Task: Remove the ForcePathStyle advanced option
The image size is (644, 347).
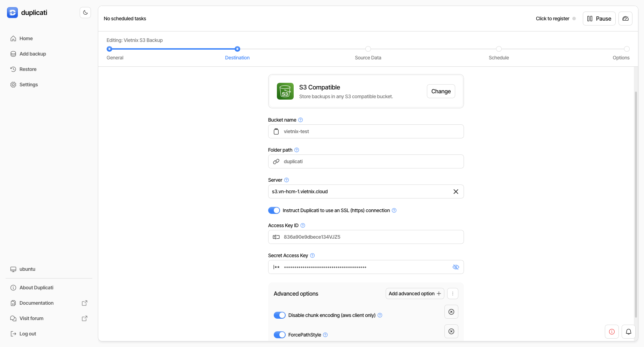Action: [x=451, y=331]
